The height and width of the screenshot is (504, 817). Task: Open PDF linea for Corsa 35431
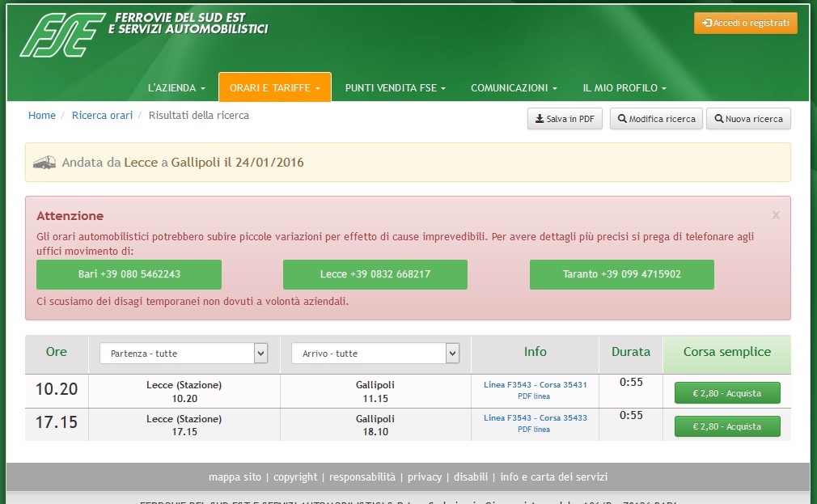click(x=534, y=396)
